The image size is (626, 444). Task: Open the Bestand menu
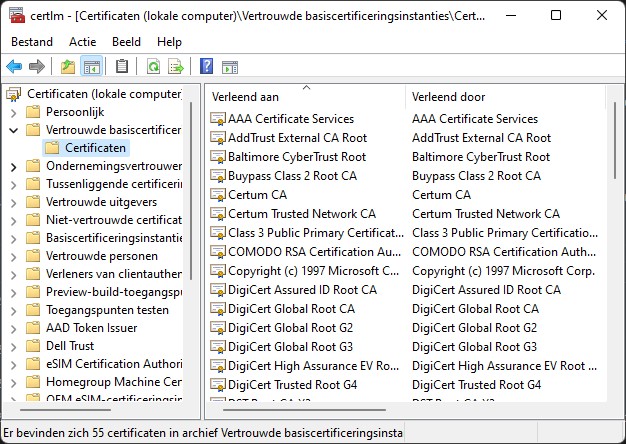tap(32, 42)
